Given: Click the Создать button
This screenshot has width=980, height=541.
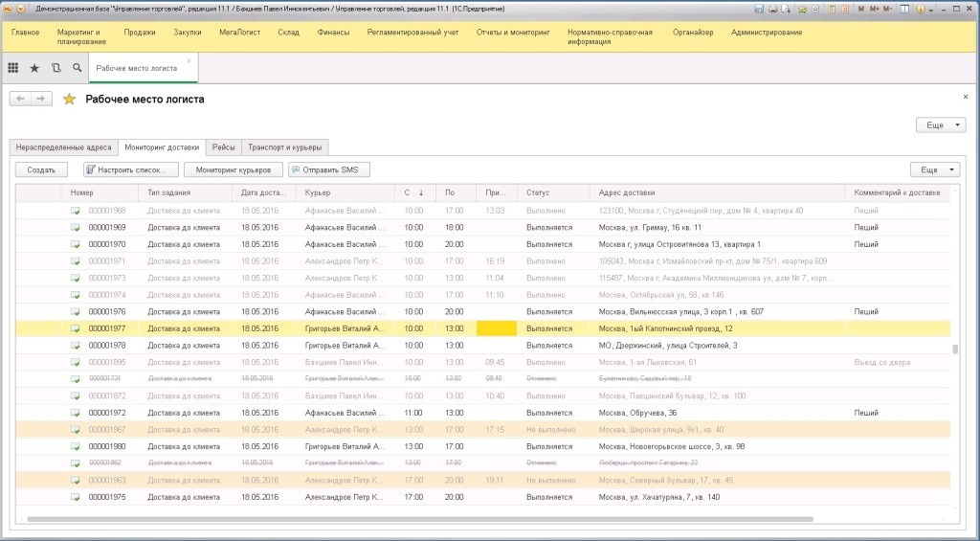Looking at the screenshot, I should [x=41, y=169].
